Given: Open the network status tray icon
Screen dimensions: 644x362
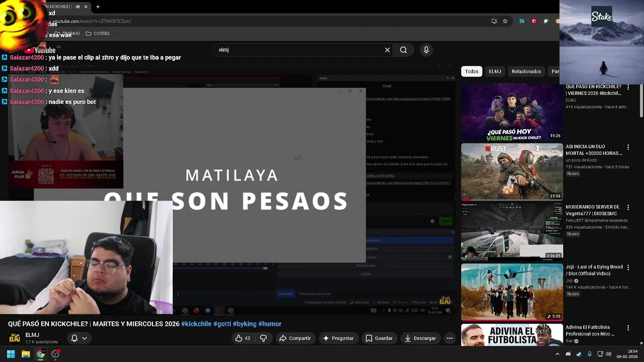Looking at the screenshot, I should click(601, 354).
